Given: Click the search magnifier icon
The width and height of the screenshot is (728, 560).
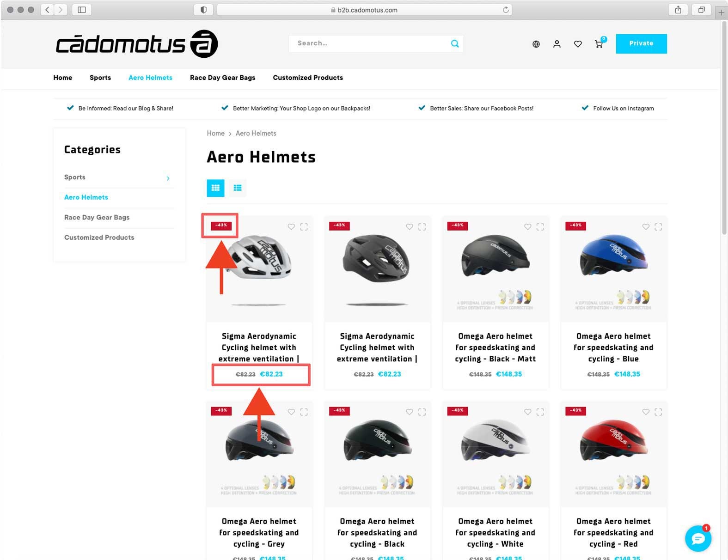Looking at the screenshot, I should point(455,43).
